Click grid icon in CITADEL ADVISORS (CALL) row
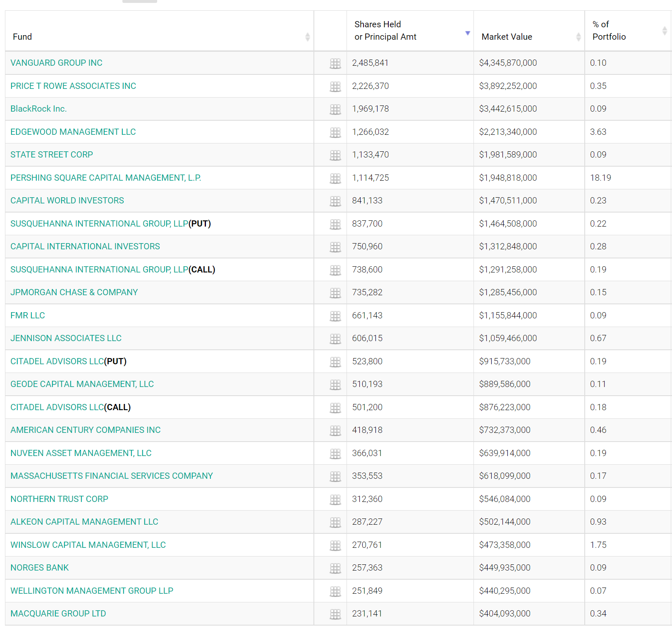The width and height of the screenshot is (672, 633). point(335,408)
